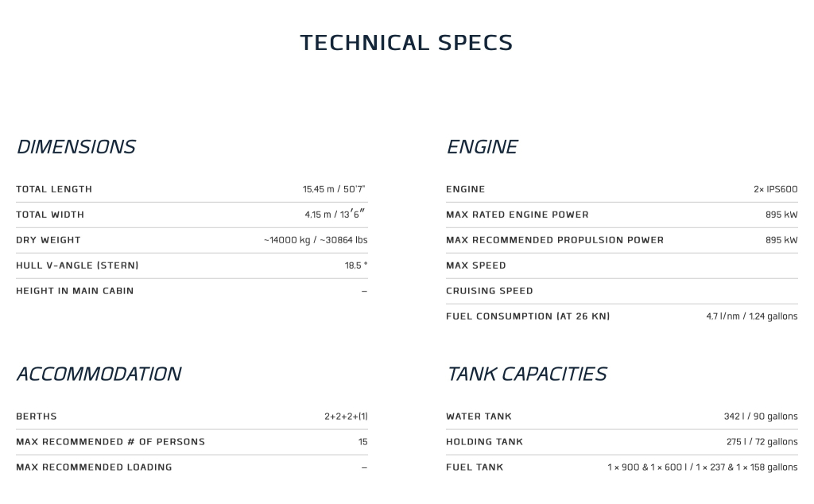Screen dimensions: 814x504
Task: Click the Height in Main Cabin label
Action: [x=75, y=291]
